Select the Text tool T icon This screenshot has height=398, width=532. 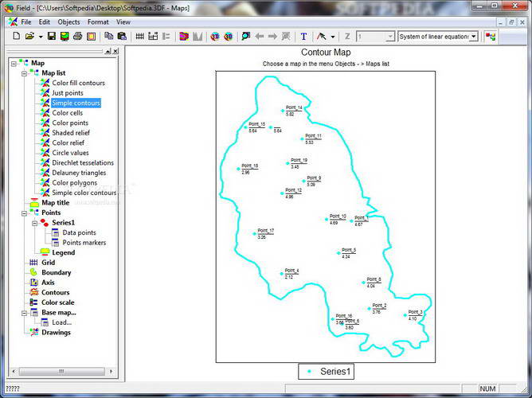[x=303, y=37]
